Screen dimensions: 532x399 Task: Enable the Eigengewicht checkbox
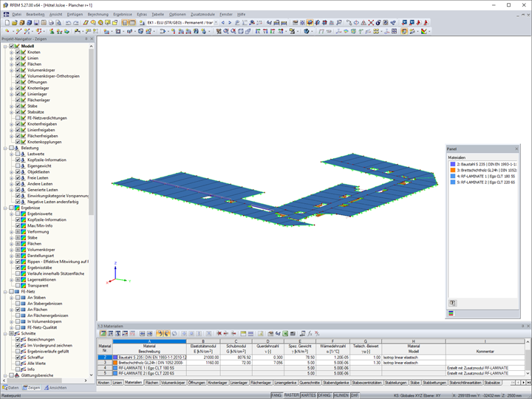(18, 166)
